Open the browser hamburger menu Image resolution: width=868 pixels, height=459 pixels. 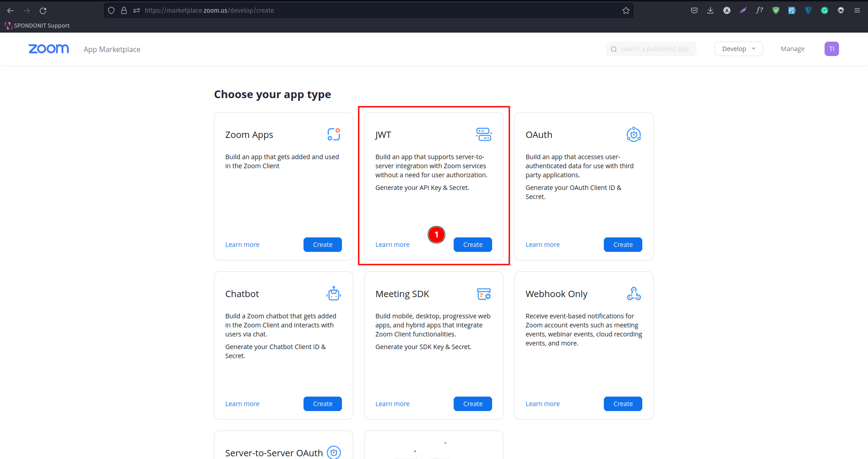857,10
